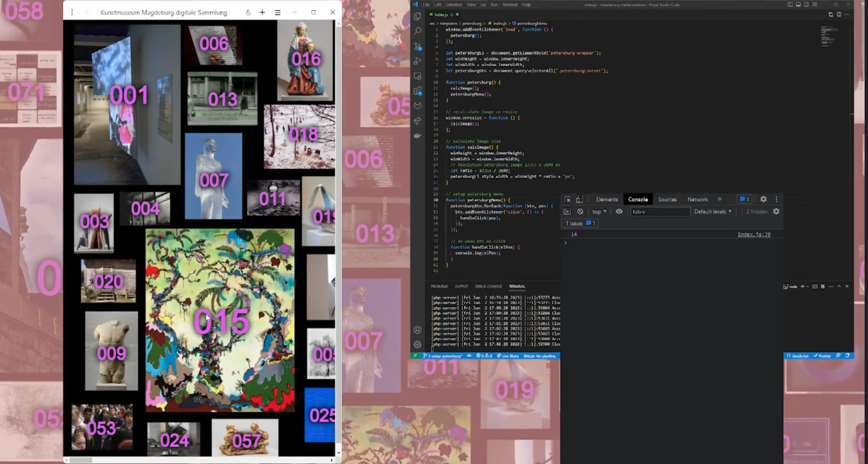Open the top JavaScript context dropdown
The image size is (868, 464).
(x=599, y=211)
